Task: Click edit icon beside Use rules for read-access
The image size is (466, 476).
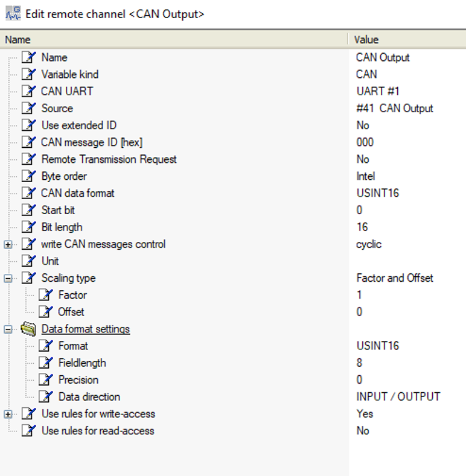Action: pyautogui.click(x=29, y=431)
